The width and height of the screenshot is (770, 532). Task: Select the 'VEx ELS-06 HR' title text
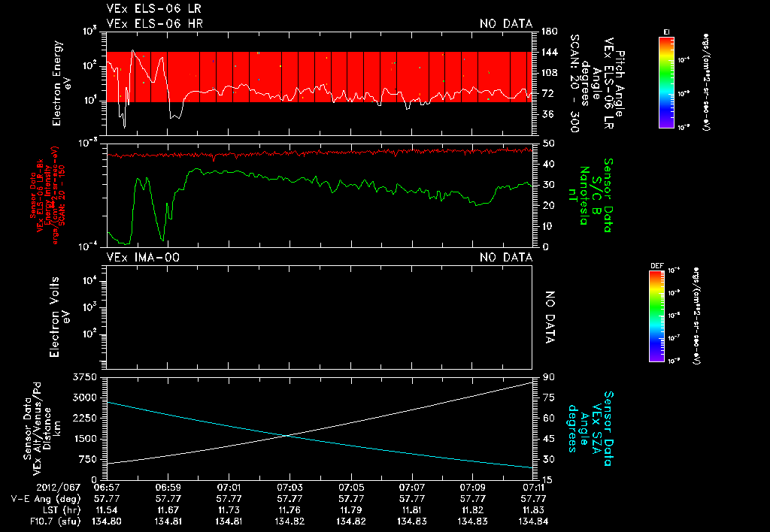point(155,23)
